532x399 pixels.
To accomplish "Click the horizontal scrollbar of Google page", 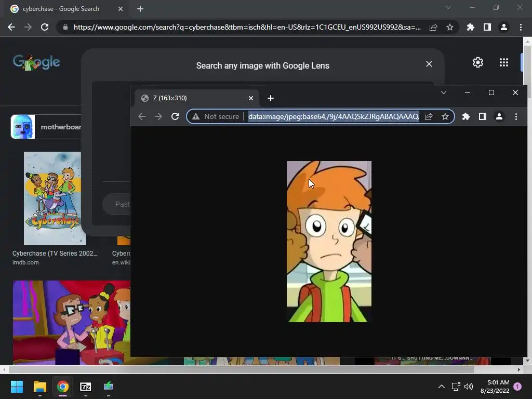I will 241,369.
